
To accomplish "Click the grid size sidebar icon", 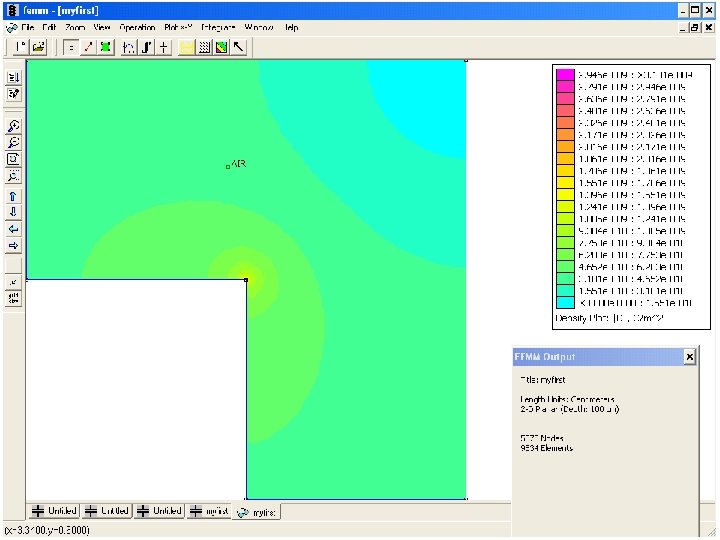I will click(14, 298).
